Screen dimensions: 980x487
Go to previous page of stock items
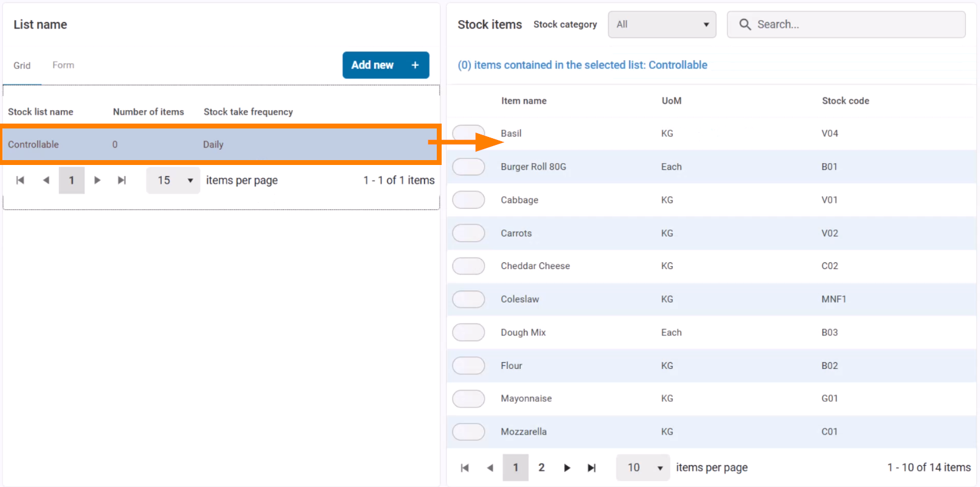(x=490, y=468)
